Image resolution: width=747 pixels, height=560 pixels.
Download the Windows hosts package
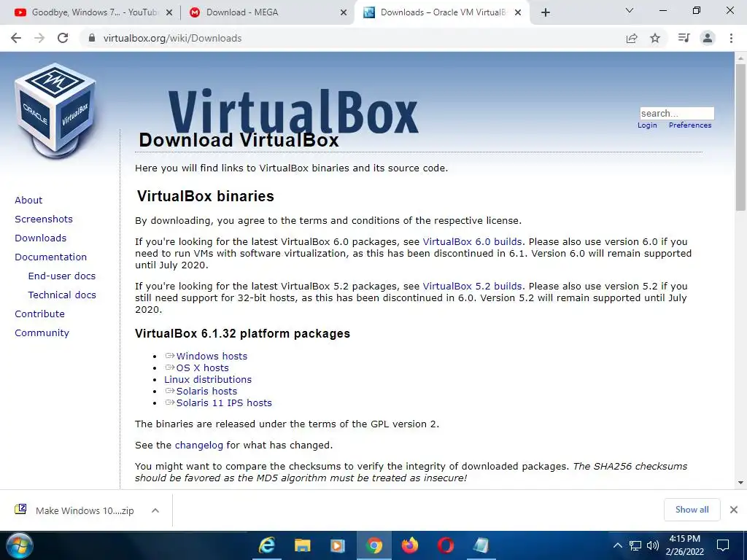tap(212, 356)
